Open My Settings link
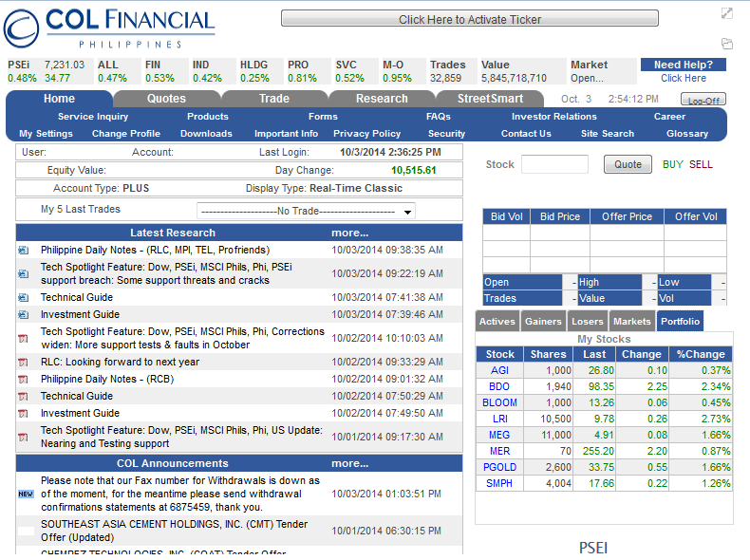Screen dimensions: 750x560 [46, 134]
